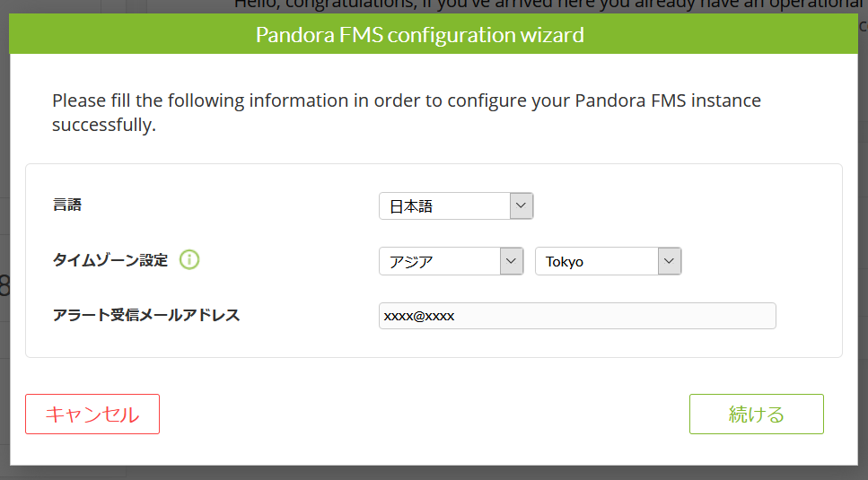
Task: Click the chevron beside Tokyo
Action: click(670, 261)
